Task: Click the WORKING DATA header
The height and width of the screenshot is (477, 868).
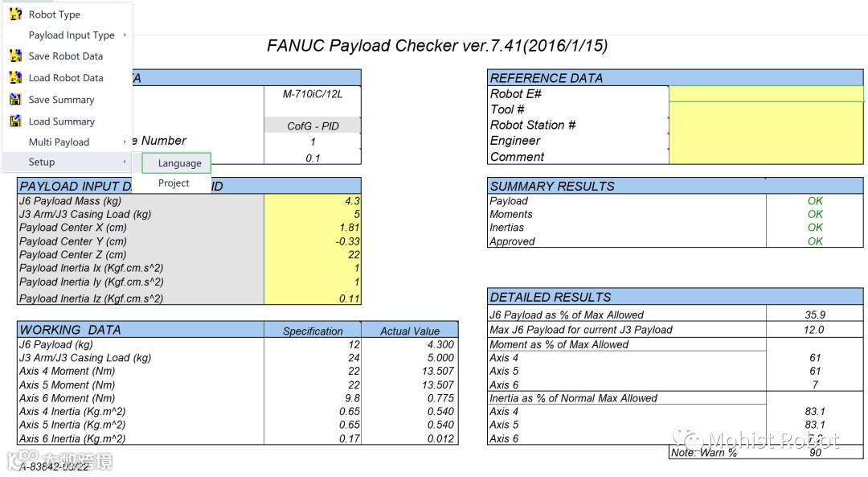Action: click(141, 330)
